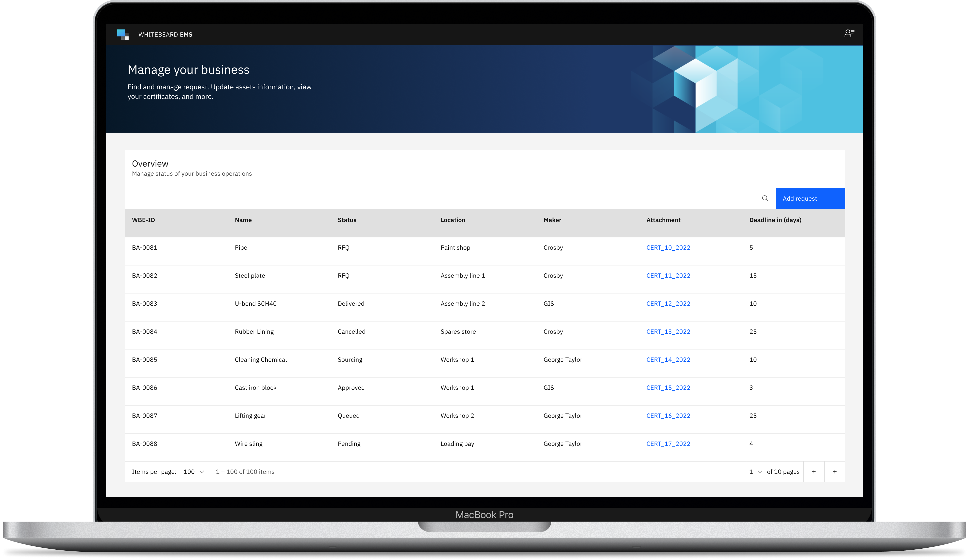This screenshot has width=969, height=560.
Task: Click the table search magnifier icon
Action: point(765,198)
